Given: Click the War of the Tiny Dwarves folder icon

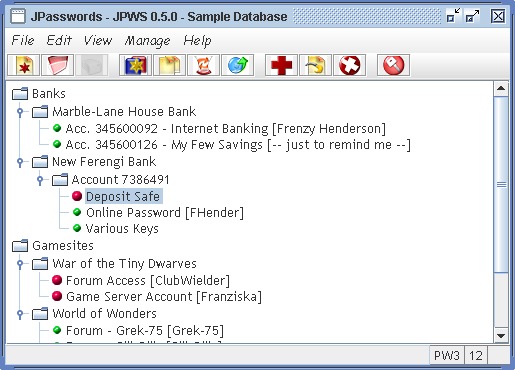Looking at the screenshot, I should pyautogui.click(x=40, y=264).
